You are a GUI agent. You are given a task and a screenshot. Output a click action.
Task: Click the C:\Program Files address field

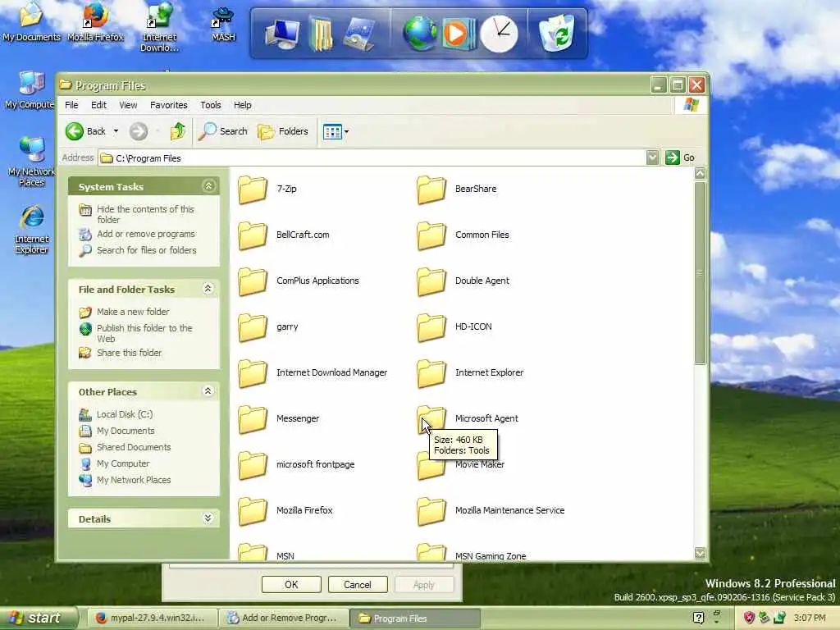[372, 158]
